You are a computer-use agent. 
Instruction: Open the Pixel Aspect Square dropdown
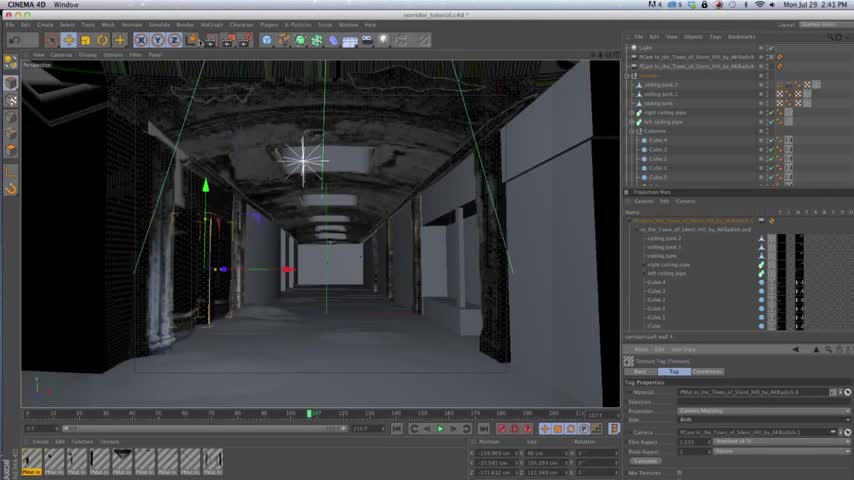tap(782, 452)
